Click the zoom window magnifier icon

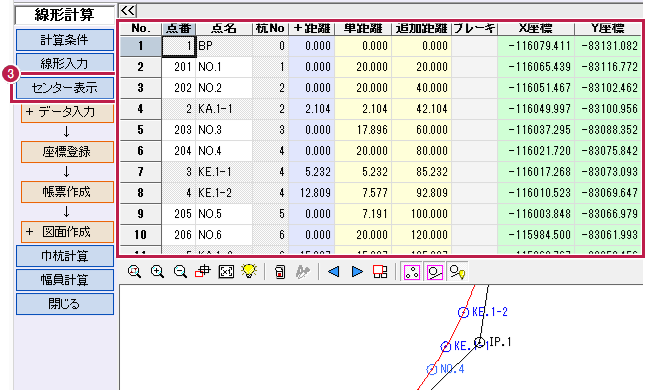[x=135, y=272]
